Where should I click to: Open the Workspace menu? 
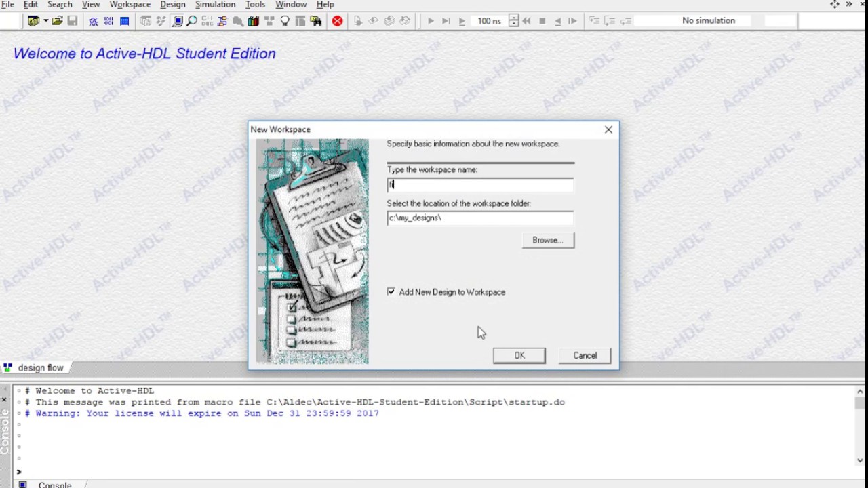(x=130, y=5)
